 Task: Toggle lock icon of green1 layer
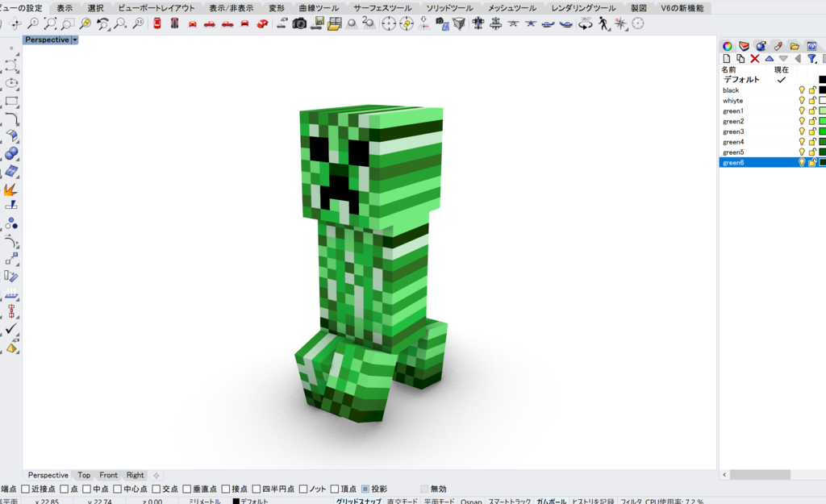(812, 110)
